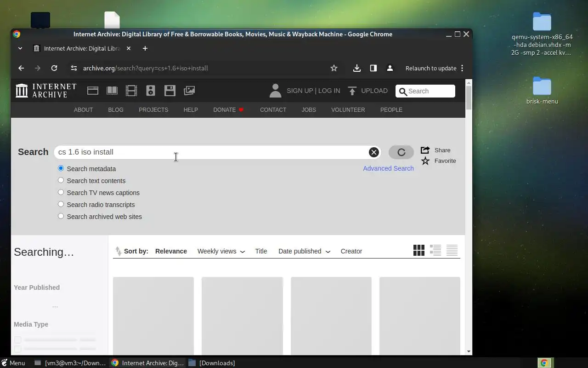Open the VOLUNTEER menu item
Viewport: 588px width, 368px height.
tap(348, 110)
